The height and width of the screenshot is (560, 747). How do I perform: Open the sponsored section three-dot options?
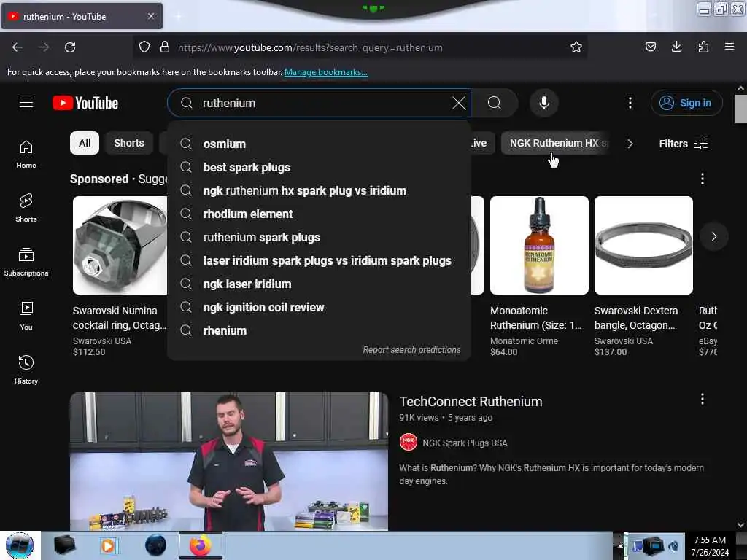[x=703, y=179]
